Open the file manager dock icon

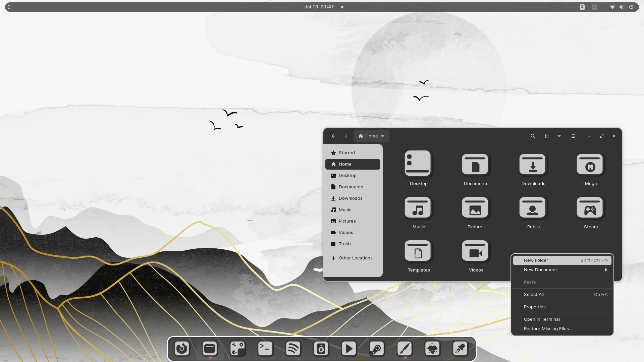pyautogui.click(x=210, y=349)
